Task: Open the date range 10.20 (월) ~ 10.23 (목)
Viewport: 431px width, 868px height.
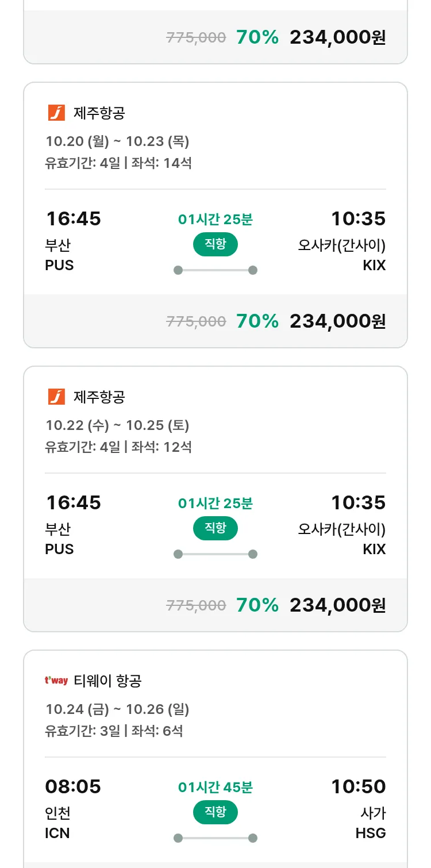Action: click(117, 141)
